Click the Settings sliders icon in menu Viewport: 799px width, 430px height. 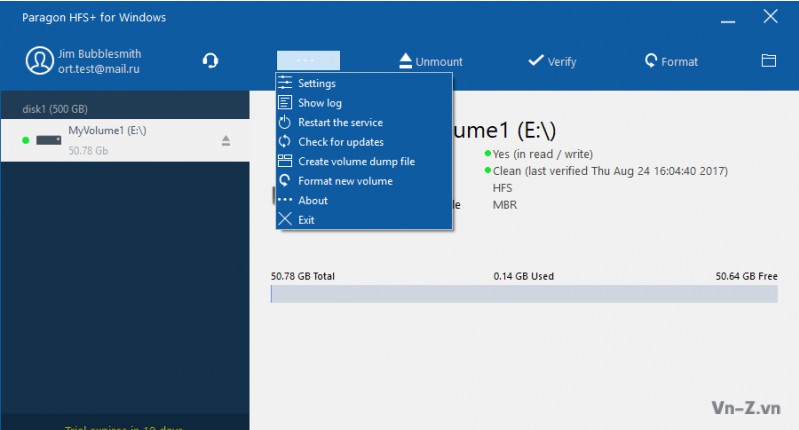285,83
